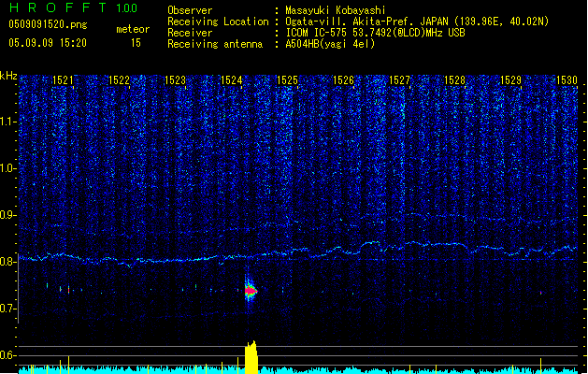The image size is (588, 374).
Task: Click the Receiving Location value text
Action: (430, 22)
